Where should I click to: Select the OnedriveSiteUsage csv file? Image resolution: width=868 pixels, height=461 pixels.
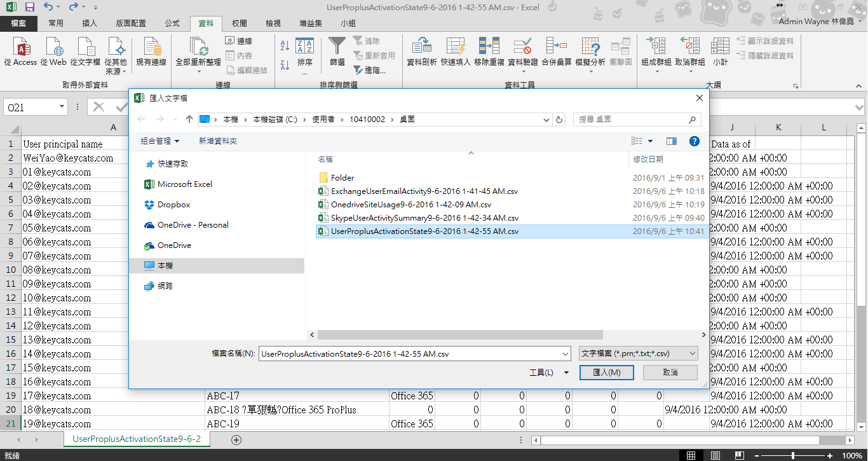point(405,205)
